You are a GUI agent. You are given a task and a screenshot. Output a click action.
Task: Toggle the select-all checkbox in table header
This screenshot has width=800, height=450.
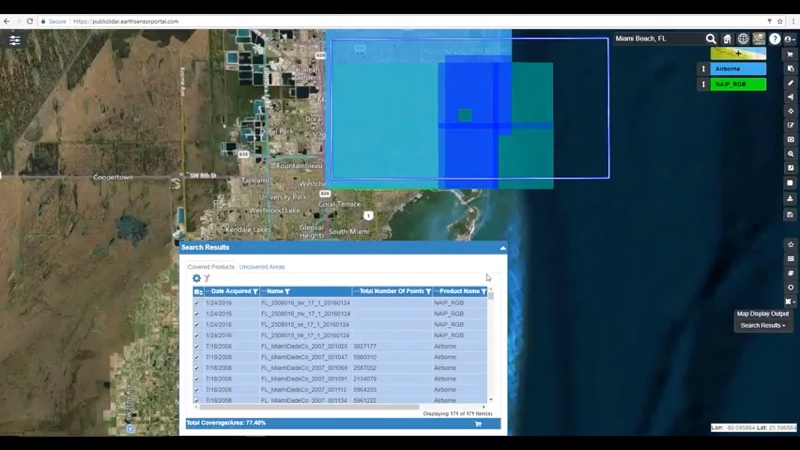tap(197, 292)
